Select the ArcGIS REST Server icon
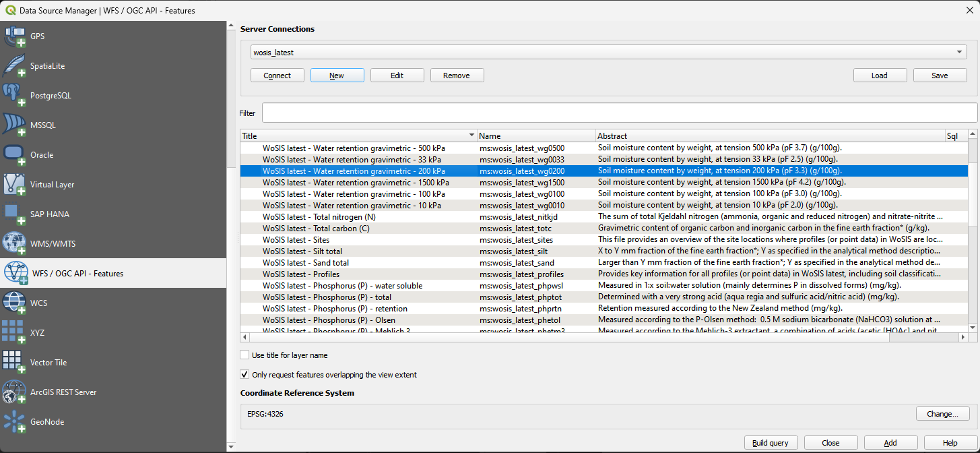Viewport: 980px width, 453px height. coord(14,392)
